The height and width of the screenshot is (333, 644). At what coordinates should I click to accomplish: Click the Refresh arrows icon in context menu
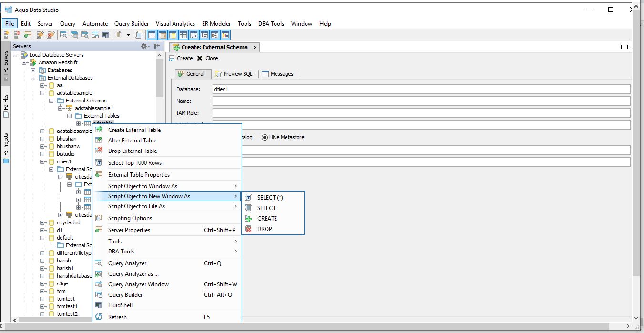click(x=99, y=317)
